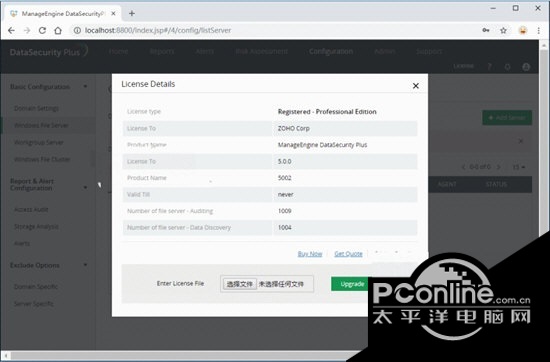Open saved passwords key icon
Screen dimensions: 550x362
486,31
